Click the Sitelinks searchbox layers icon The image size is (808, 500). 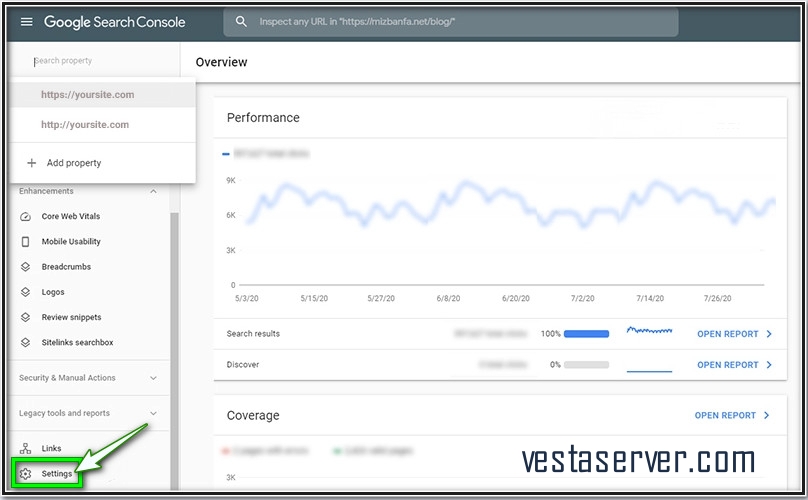tap(25, 343)
